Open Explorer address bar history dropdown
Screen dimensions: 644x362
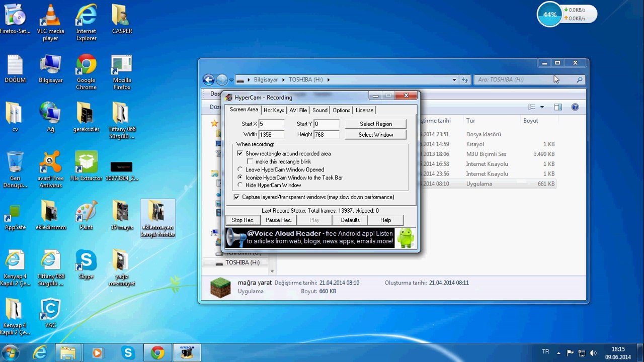click(454, 79)
